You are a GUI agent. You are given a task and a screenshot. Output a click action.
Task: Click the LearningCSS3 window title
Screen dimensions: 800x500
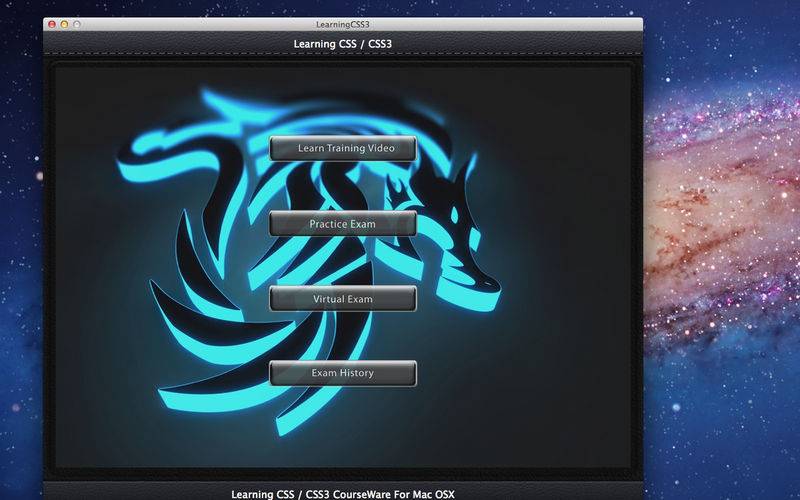342,24
